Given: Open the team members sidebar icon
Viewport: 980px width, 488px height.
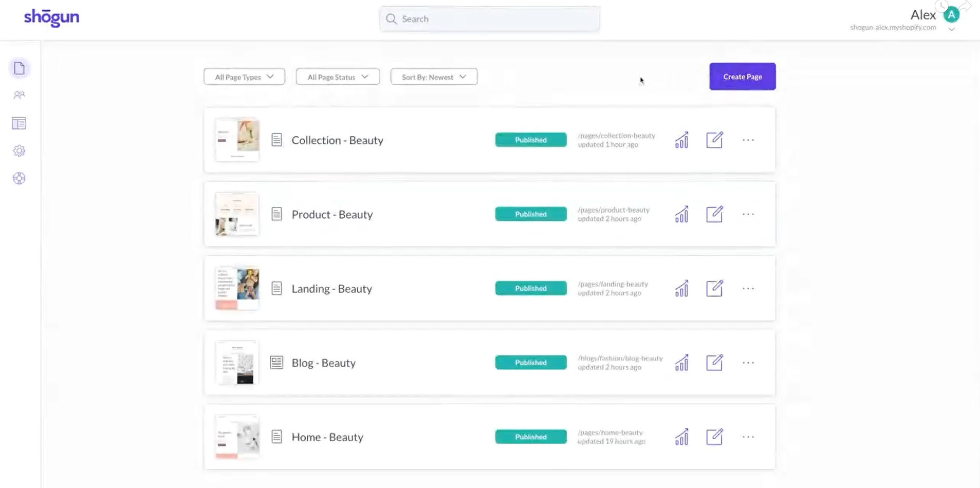Looking at the screenshot, I should click(20, 95).
